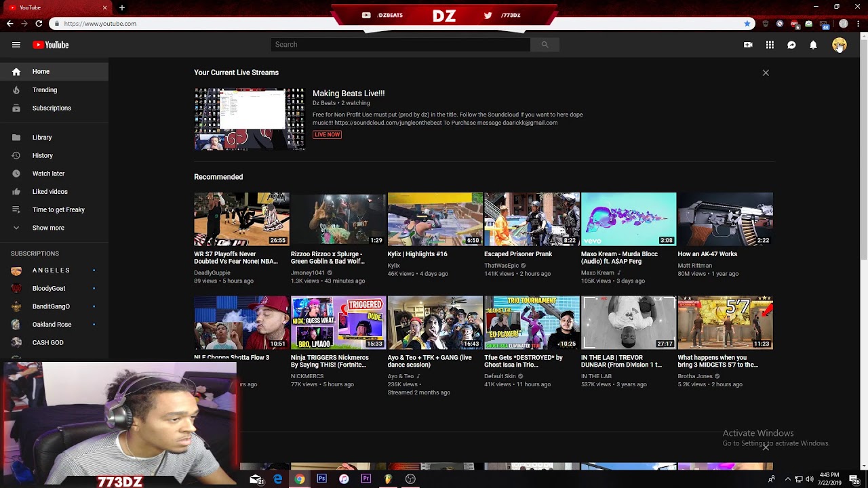Click the Chrome profile avatar in toolbar
868x488 pixels.
click(844, 24)
